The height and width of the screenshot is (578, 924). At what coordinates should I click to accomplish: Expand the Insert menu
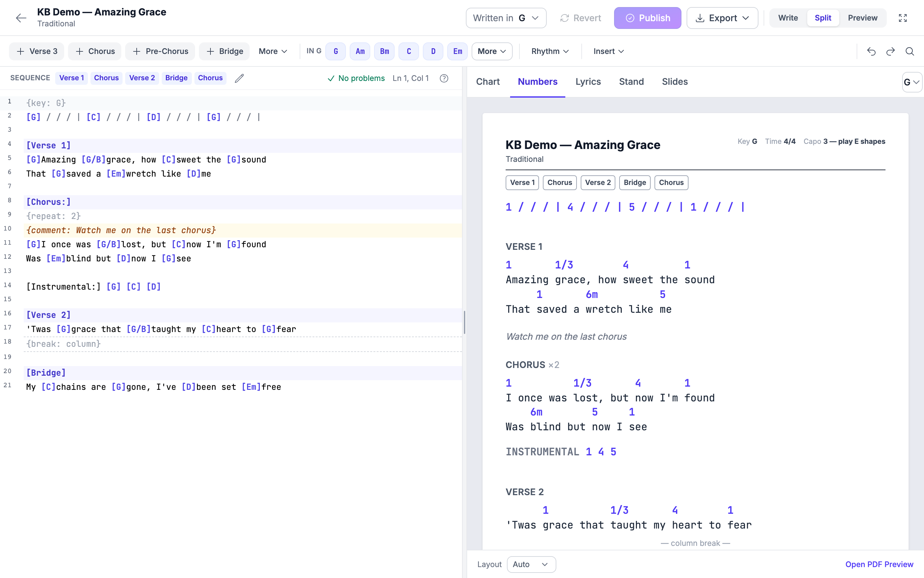pos(609,51)
